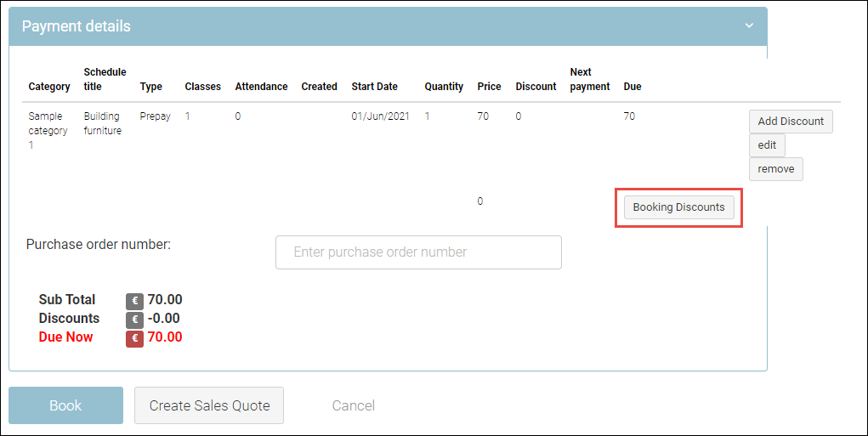The width and height of the screenshot is (868, 436).
Task: Collapse the Payment details panel chevron
Action: [749, 25]
